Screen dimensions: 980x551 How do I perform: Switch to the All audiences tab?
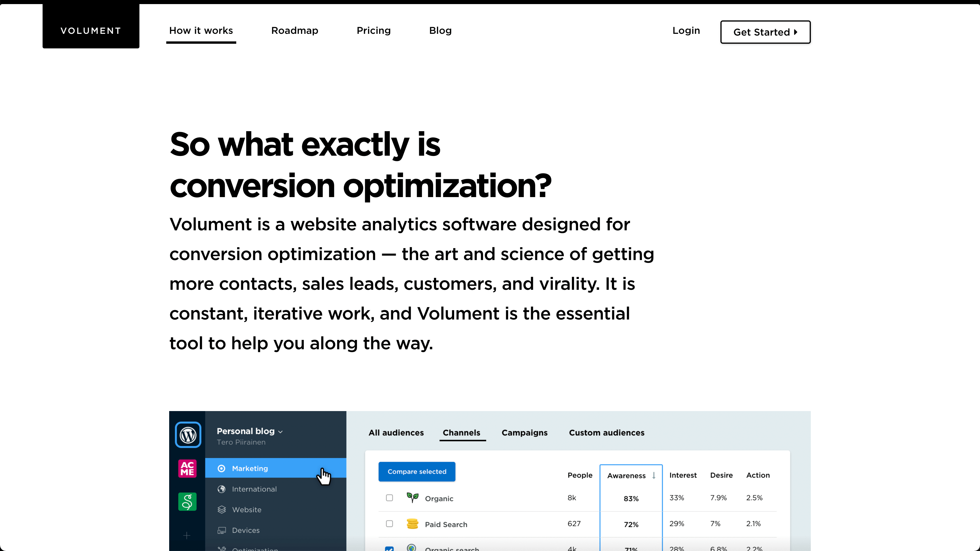396,433
